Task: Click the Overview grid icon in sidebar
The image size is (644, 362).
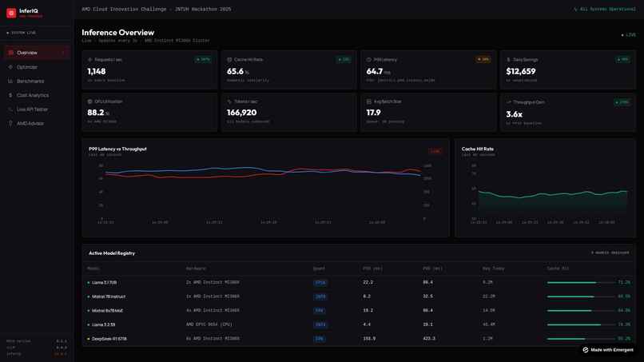Action: [10, 53]
